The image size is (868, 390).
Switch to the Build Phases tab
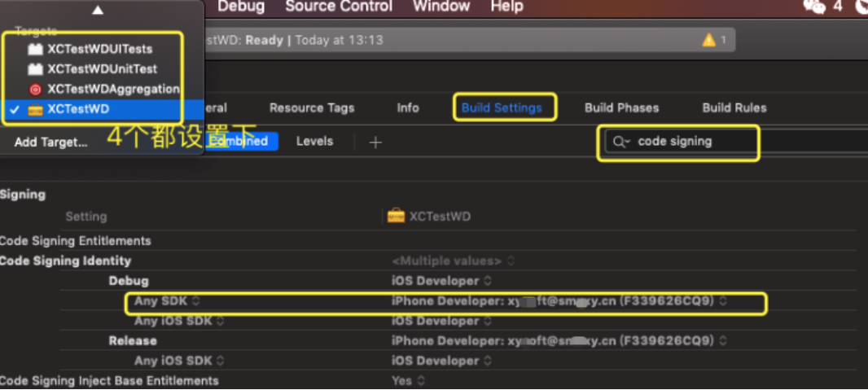tap(621, 107)
